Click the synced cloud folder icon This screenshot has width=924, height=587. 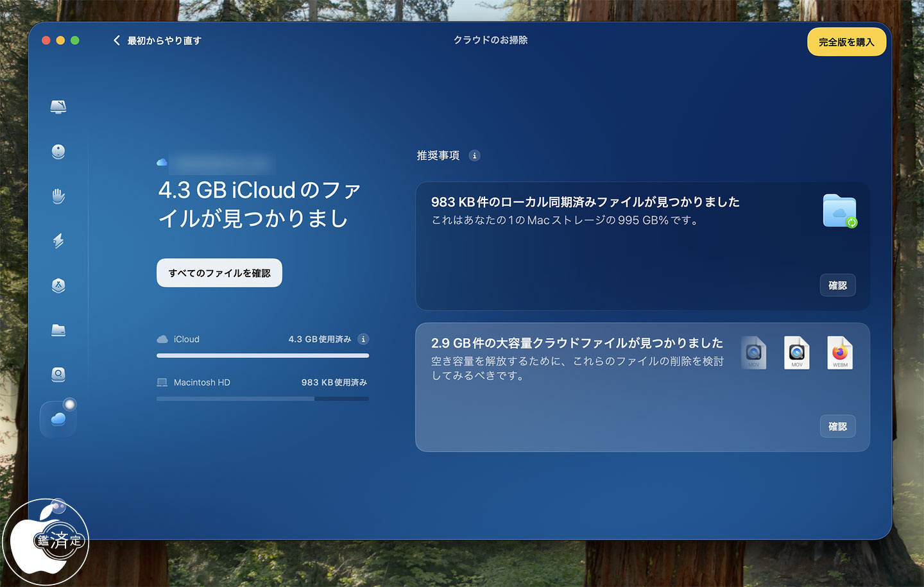(840, 211)
